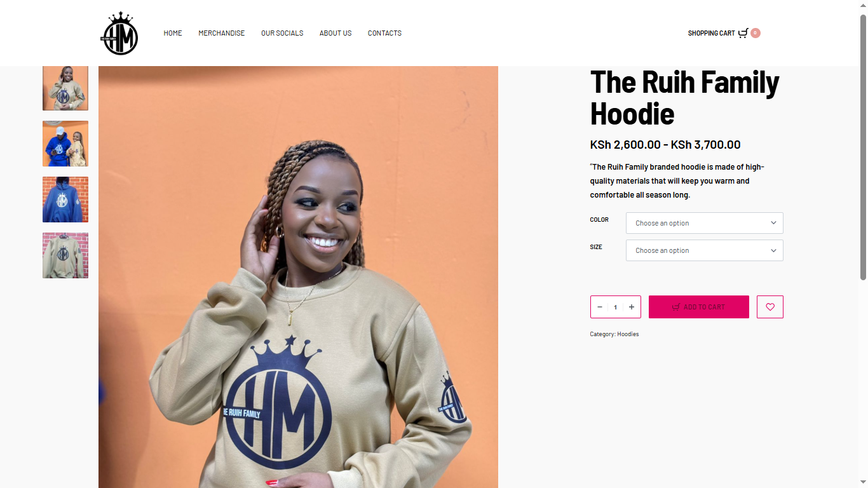The width and height of the screenshot is (868, 488).
Task: Select the blue hoodie couple thumbnail
Action: pos(65,144)
